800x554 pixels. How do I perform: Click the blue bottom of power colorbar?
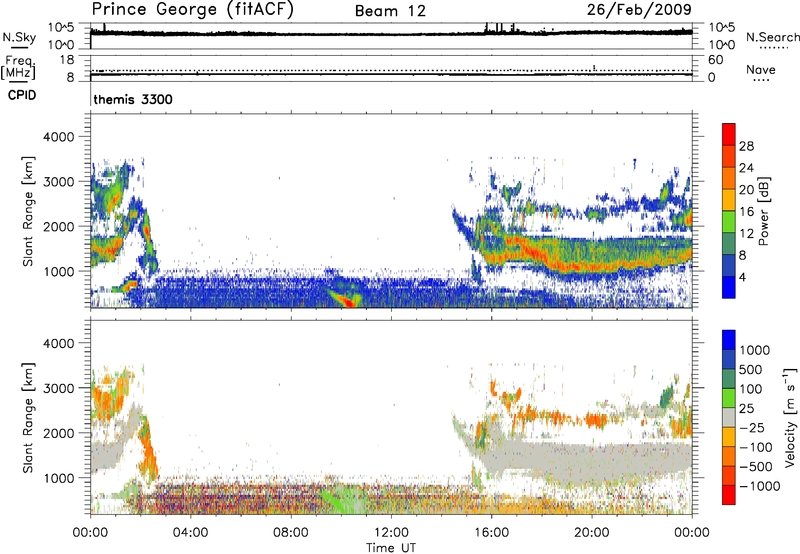coord(729,287)
